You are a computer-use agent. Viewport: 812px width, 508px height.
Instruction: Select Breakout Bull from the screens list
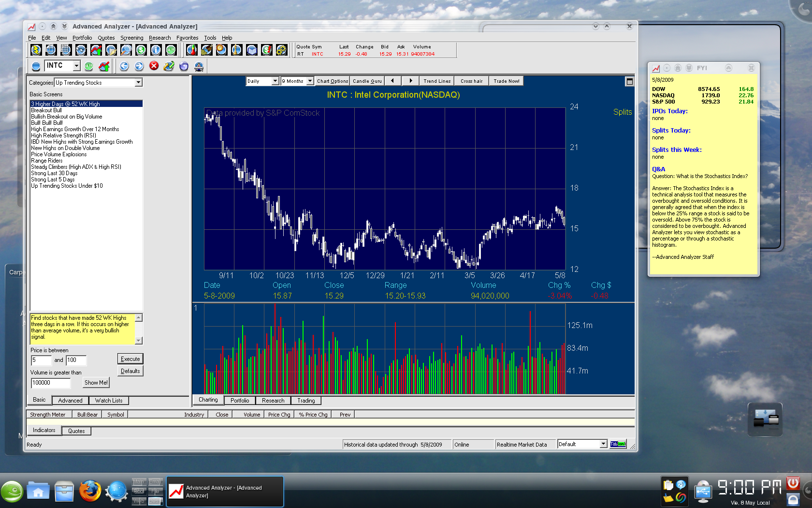click(45, 110)
